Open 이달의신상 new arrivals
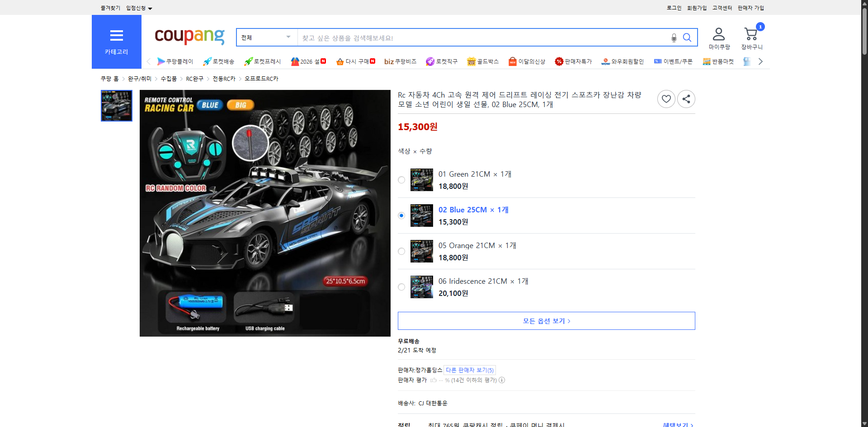868x427 pixels. tap(526, 61)
